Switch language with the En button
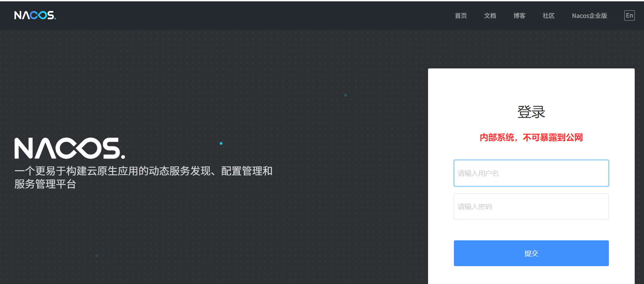Viewport: 644px width, 284px height. coord(630,15)
